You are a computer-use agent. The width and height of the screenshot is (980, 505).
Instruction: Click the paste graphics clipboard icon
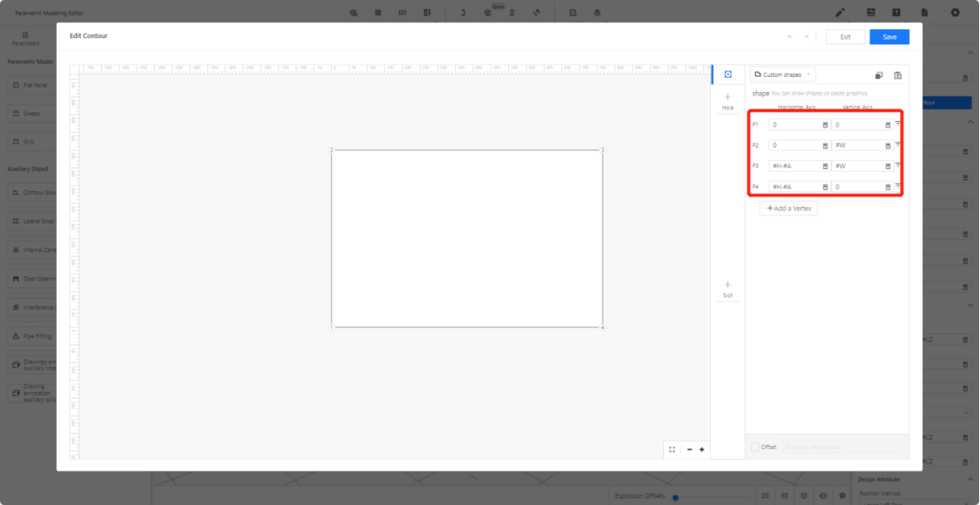[x=898, y=75]
